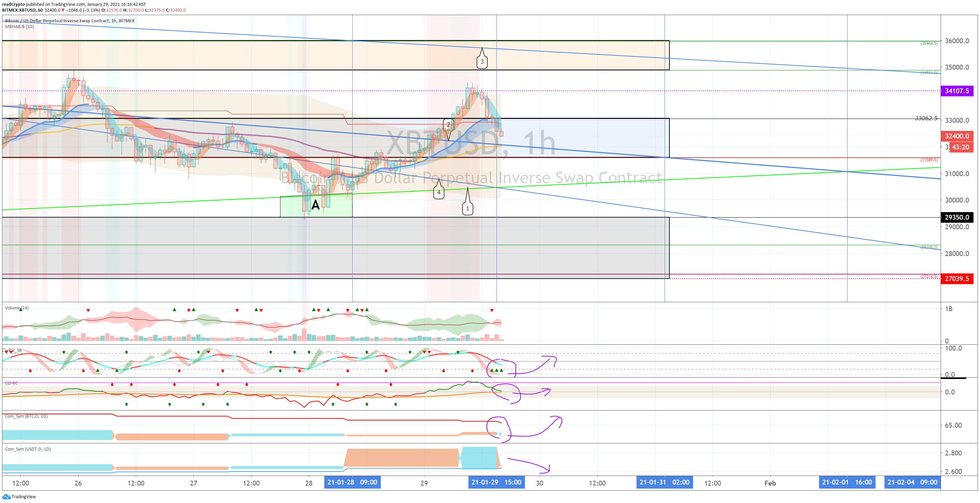Select the 21-02-04 09:00 time marker
The image size is (980, 503).
click(x=912, y=482)
